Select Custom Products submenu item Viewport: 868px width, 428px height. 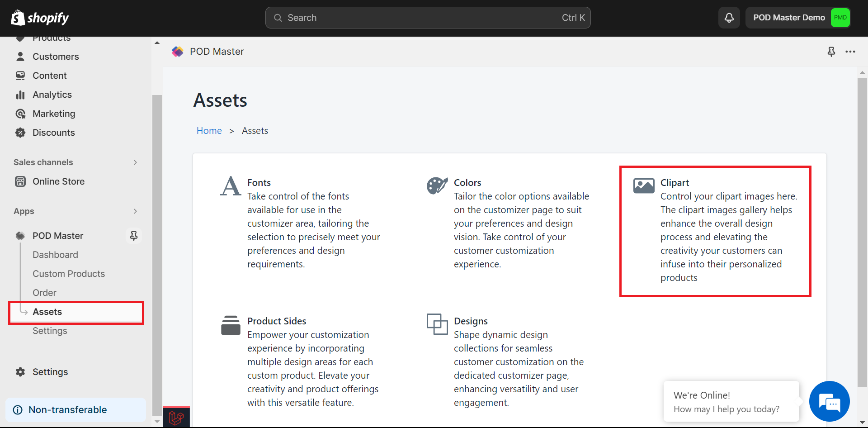tap(69, 274)
